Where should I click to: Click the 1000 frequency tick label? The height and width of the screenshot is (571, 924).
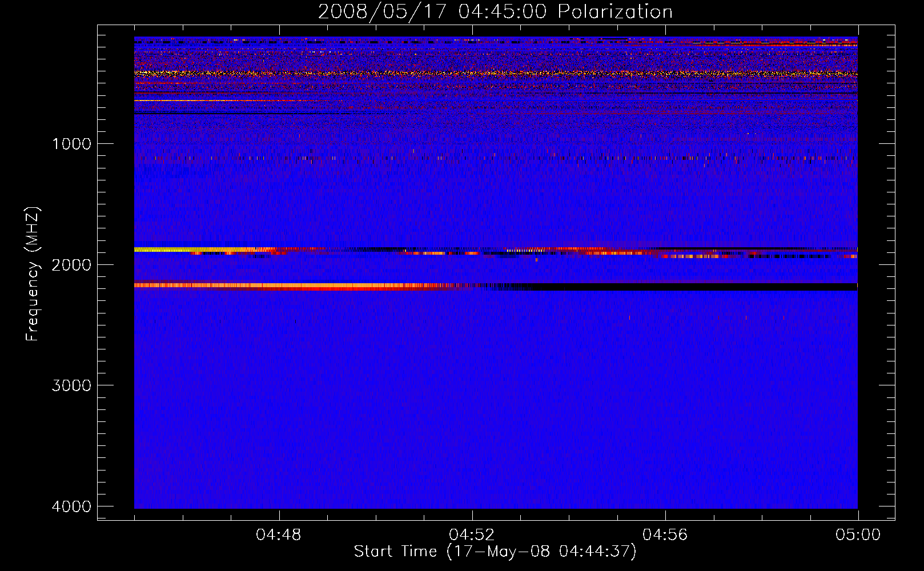click(71, 144)
